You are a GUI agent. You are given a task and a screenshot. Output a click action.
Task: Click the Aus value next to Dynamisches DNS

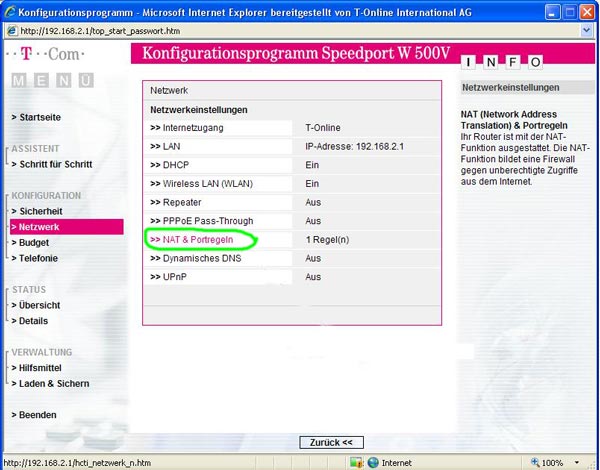313,258
